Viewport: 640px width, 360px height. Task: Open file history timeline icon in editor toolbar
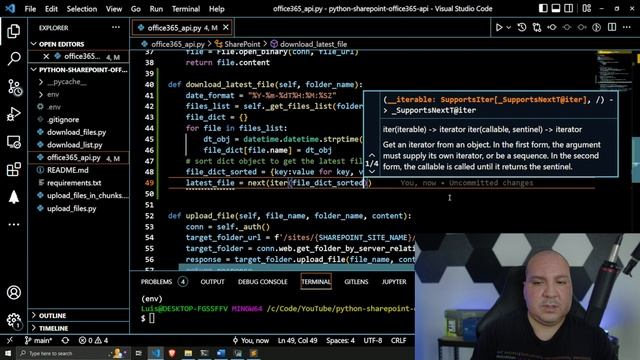pyautogui.click(x=522, y=27)
